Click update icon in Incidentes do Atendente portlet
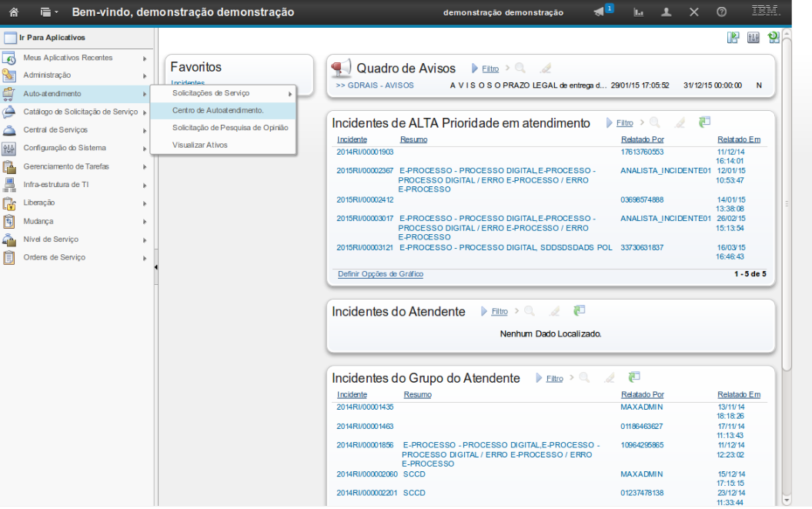The height and width of the screenshot is (509, 812). pos(580,311)
